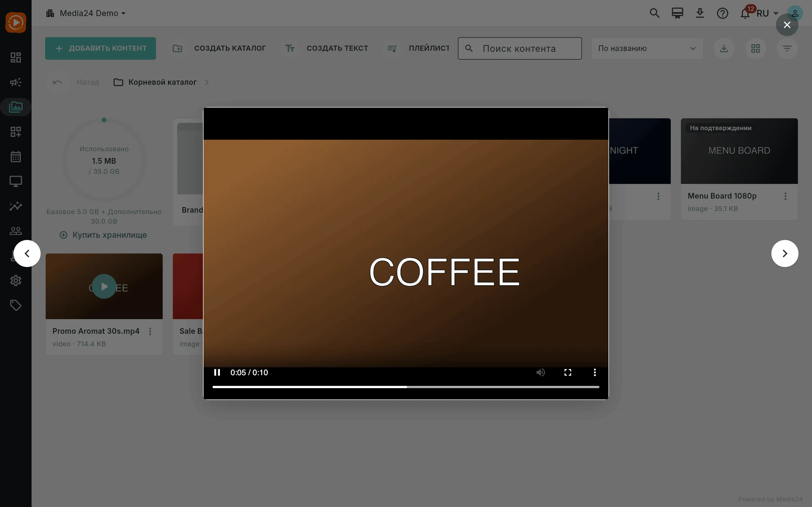
Task: Click the top bar download icon
Action: click(x=700, y=14)
